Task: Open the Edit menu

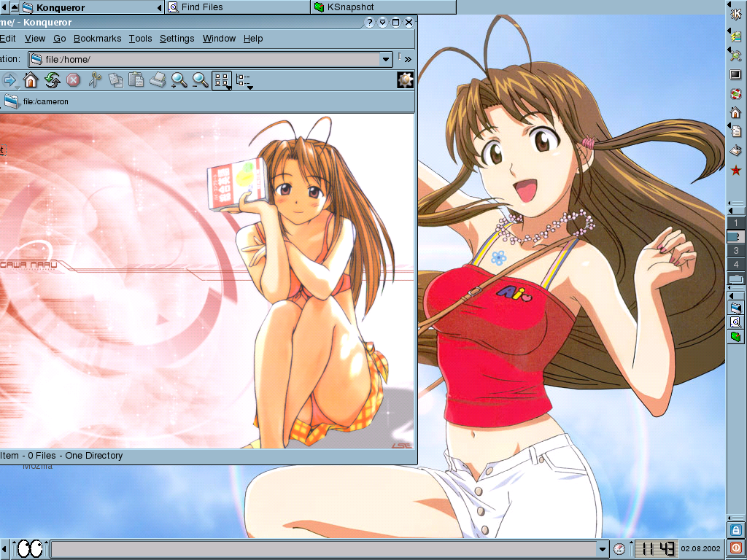Action: [7, 39]
